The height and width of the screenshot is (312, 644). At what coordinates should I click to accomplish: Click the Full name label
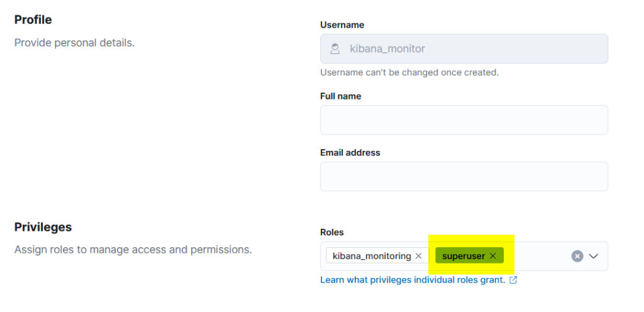(x=340, y=96)
